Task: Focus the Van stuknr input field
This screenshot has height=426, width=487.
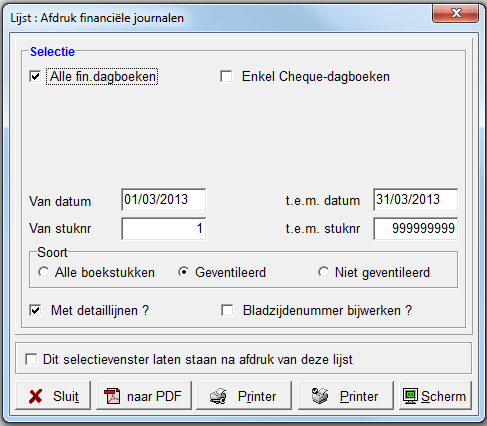Action: (x=164, y=229)
